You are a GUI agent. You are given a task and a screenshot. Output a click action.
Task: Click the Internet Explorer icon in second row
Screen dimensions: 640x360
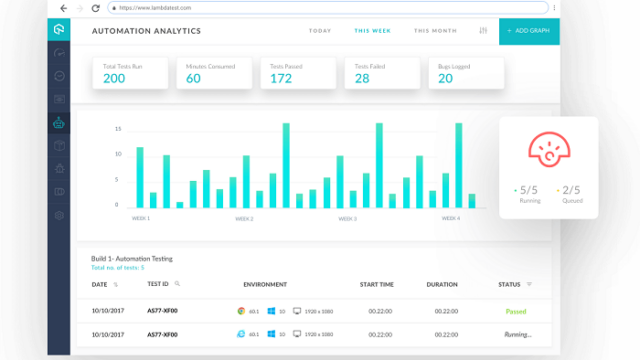pyautogui.click(x=241, y=334)
